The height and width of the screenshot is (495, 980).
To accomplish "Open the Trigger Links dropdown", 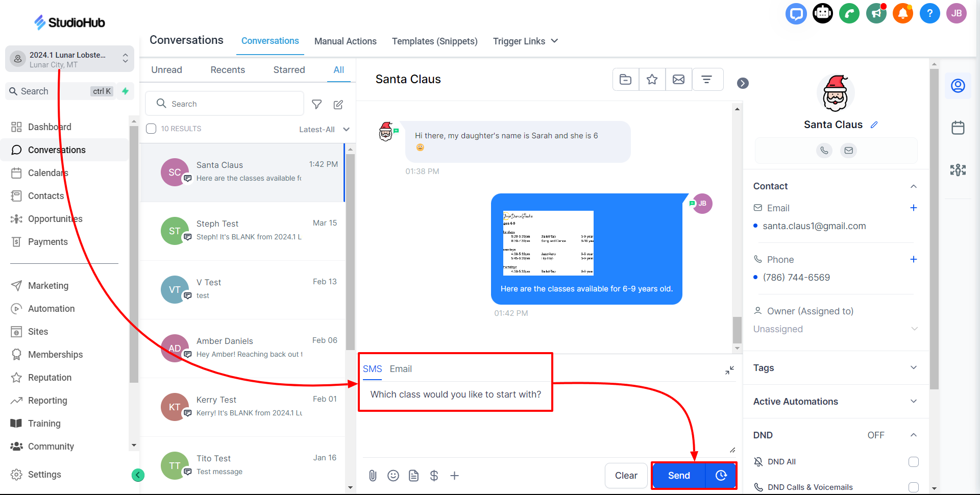I will pyautogui.click(x=526, y=41).
